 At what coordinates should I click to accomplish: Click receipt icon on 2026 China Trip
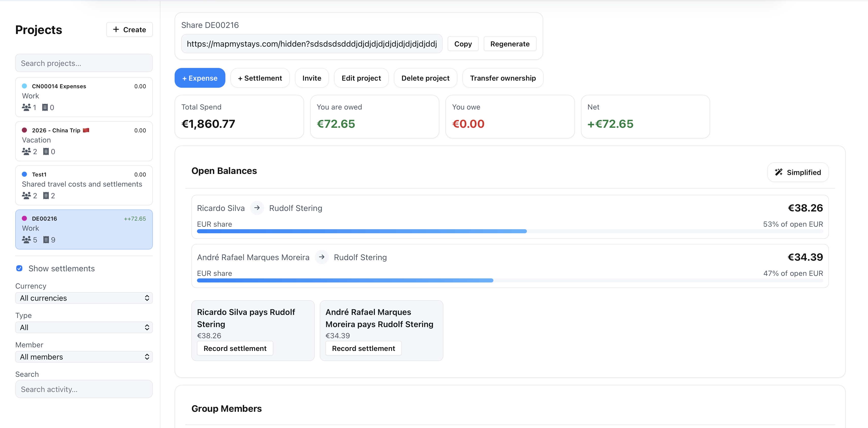[x=46, y=151]
